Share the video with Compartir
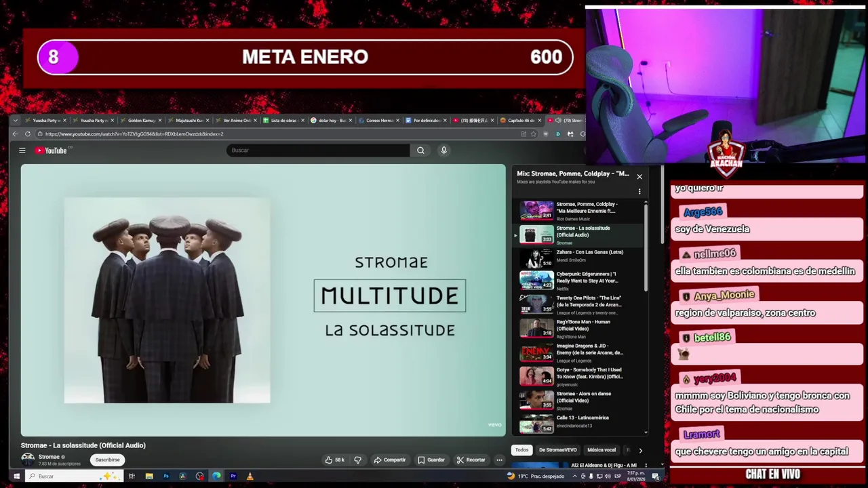 (390, 460)
